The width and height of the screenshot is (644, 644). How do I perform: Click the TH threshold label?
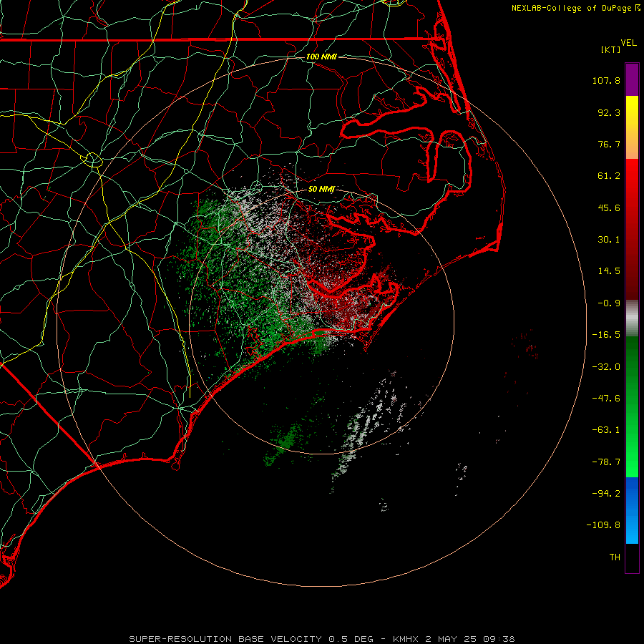(x=615, y=557)
